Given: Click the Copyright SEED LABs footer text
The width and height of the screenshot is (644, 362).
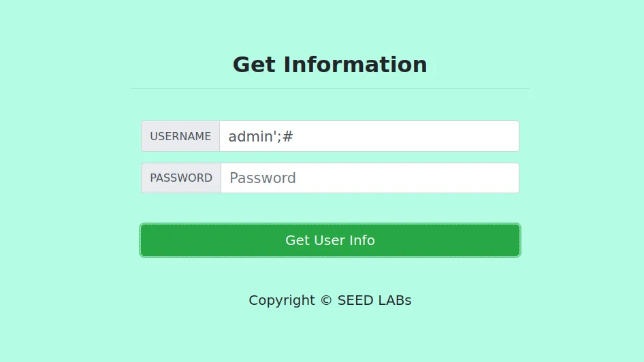Looking at the screenshot, I should pyautogui.click(x=329, y=300).
